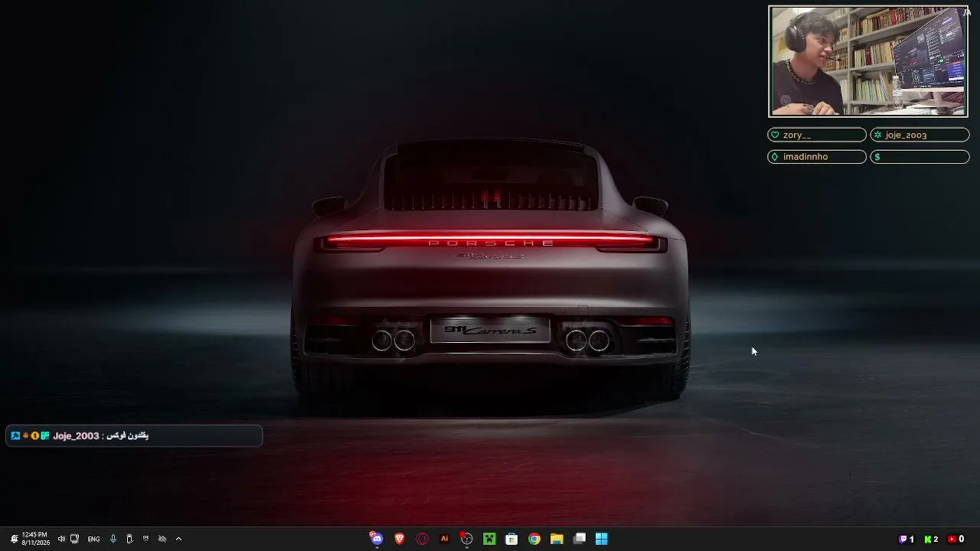Viewport: 980px width, 551px height.
Task: Open the network display tray icon
Action: point(74,539)
